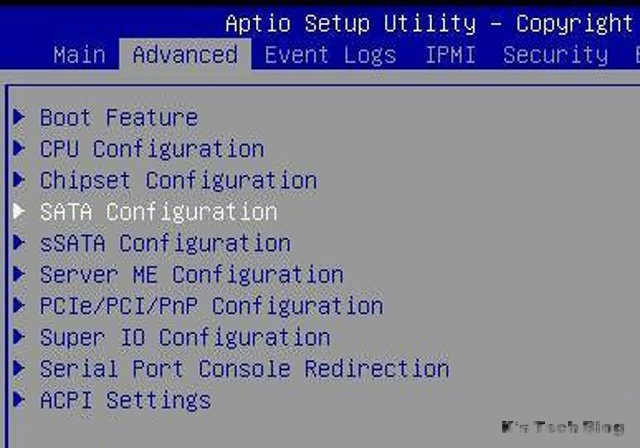Open Super IO Configuration
The width and height of the screenshot is (640, 448).
point(184,337)
